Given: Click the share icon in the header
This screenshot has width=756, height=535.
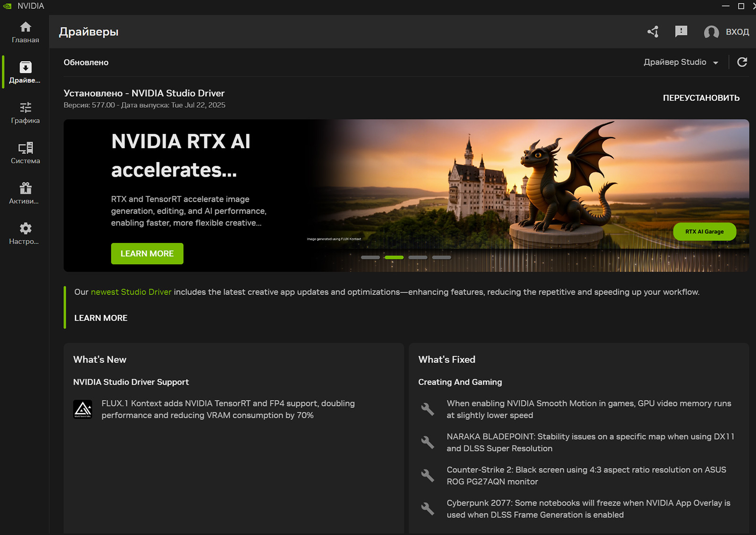Looking at the screenshot, I should [653, 32].
